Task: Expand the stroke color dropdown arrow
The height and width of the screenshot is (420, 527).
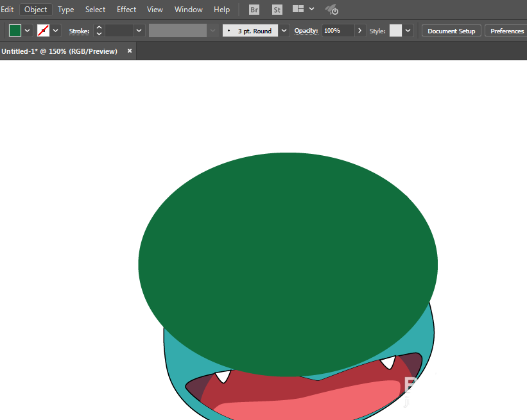Action: pyautogui.click(x=56, y=31)
